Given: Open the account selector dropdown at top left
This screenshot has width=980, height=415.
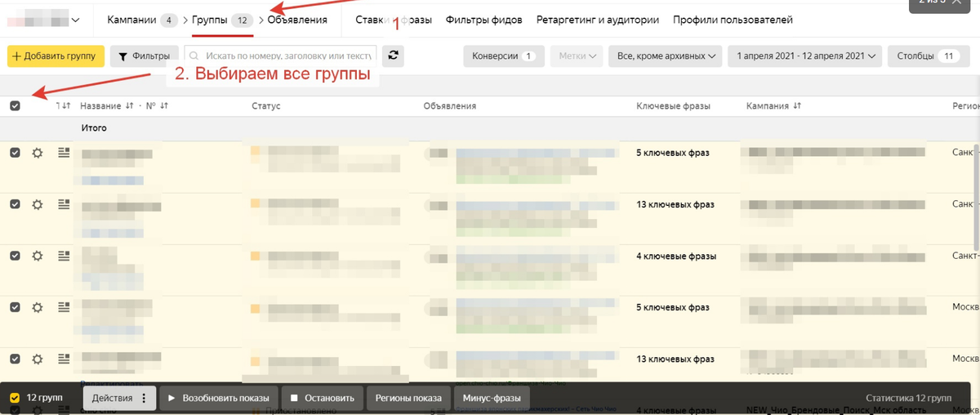Looking at the screenshot, I should point(46,20).
